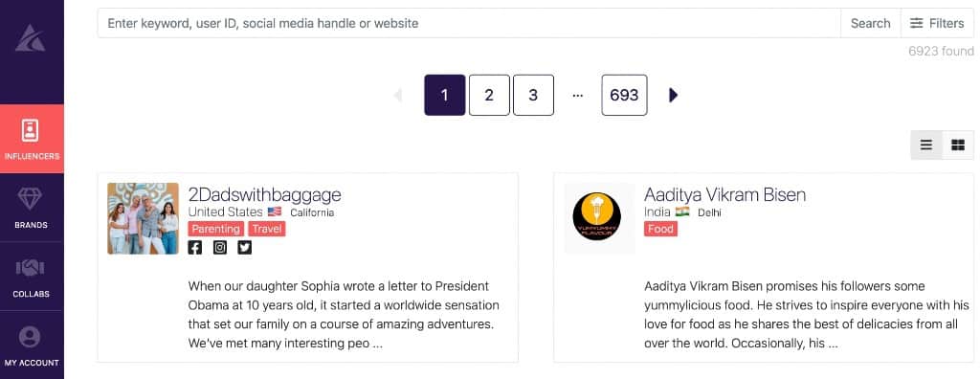
Task: Open 2Dadswithbaggage Instagram icon
Action: [x=220, y=248]
